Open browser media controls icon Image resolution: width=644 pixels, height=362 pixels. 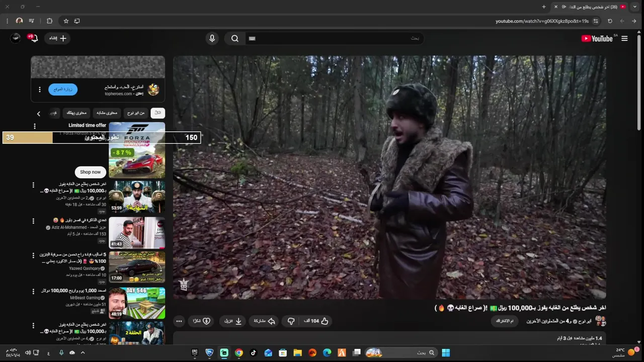point(32,21)
